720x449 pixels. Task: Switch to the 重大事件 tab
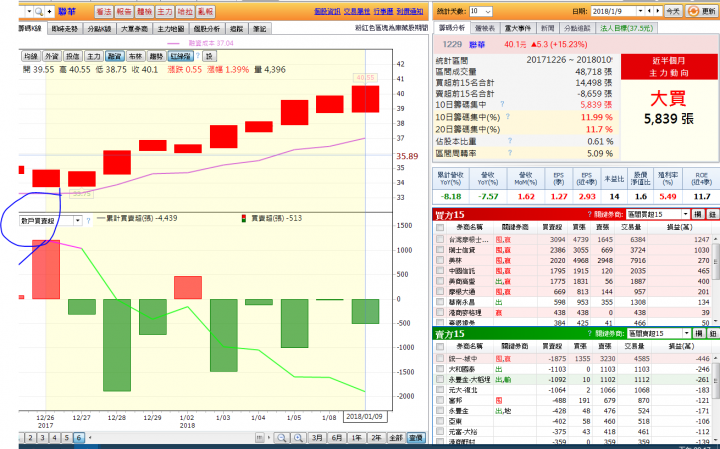tap(518, 28)
